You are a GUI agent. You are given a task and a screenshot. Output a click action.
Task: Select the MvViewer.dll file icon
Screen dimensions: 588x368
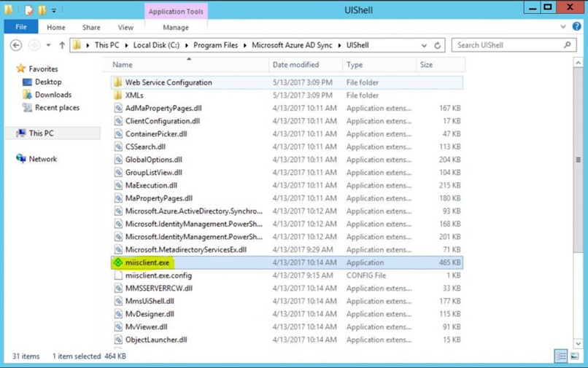click(118, 326)
